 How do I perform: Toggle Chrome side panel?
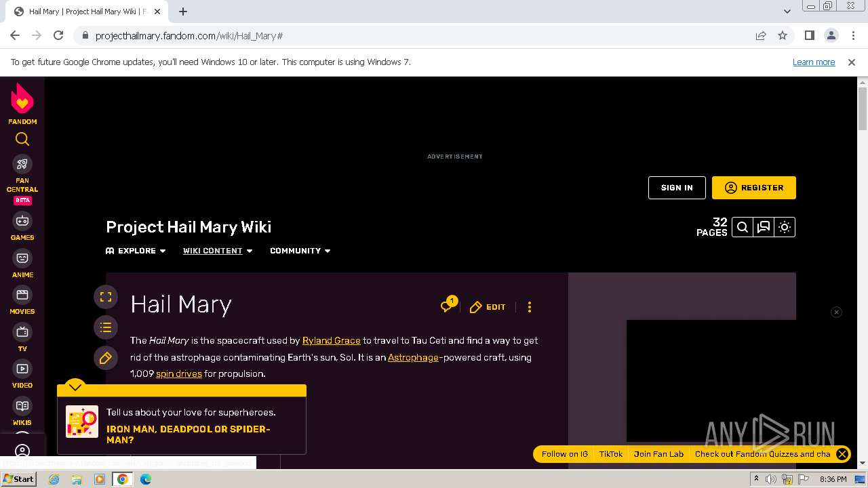click(x=810, y=36)
